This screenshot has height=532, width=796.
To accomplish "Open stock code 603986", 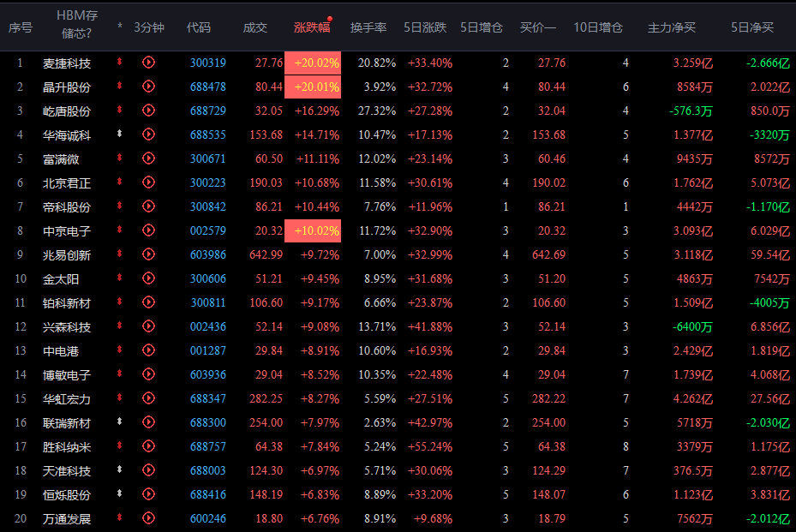I will coord(207,254).
